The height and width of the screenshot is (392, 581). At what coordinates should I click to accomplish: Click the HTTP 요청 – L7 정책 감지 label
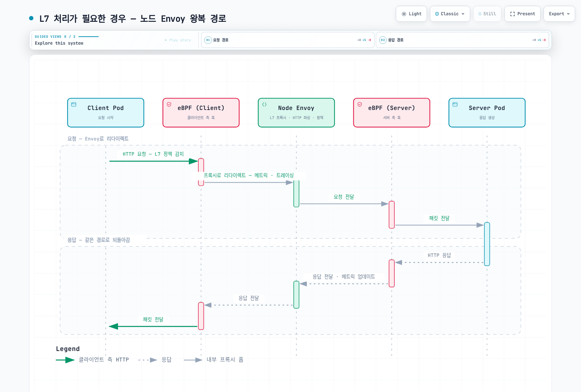click(153, 154)
